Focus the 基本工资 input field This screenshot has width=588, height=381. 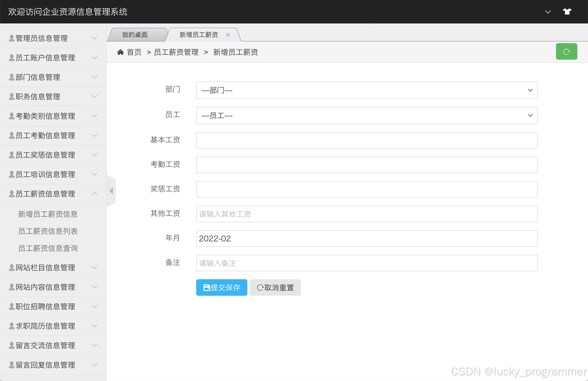(367, 140)
